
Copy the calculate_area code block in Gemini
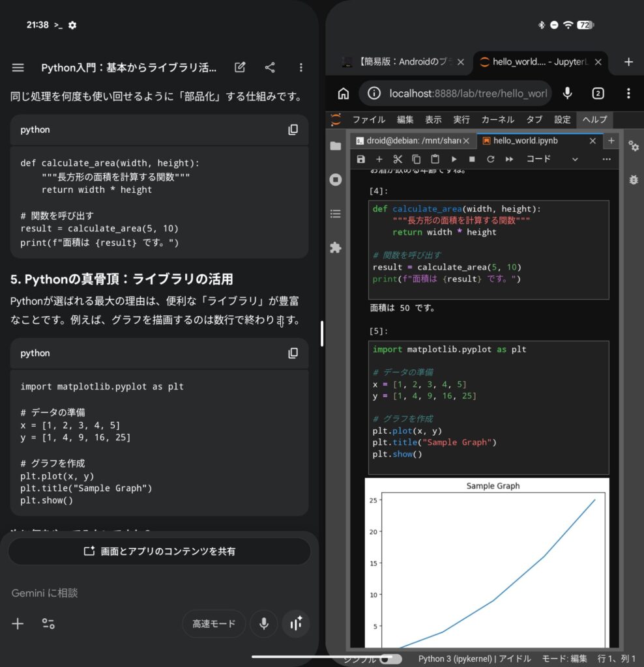pos(293,130)
